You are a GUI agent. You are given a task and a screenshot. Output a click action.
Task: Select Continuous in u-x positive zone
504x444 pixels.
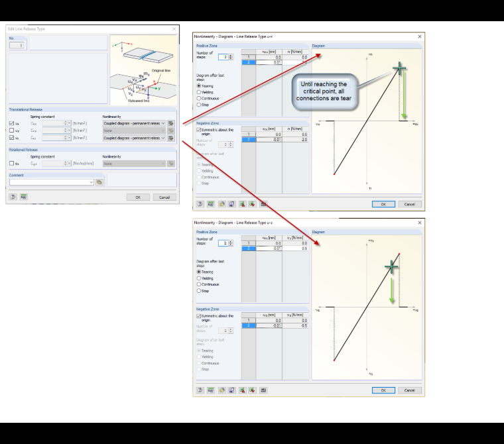(199, 98)
